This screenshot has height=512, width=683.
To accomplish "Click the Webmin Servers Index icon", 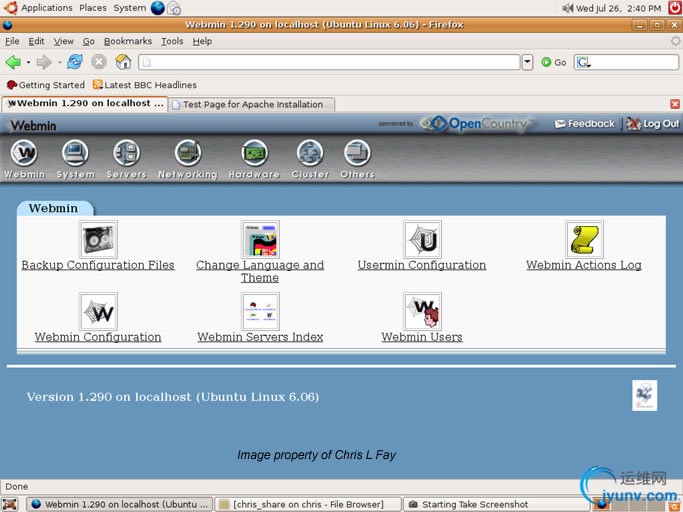I will tap(260, 311).
